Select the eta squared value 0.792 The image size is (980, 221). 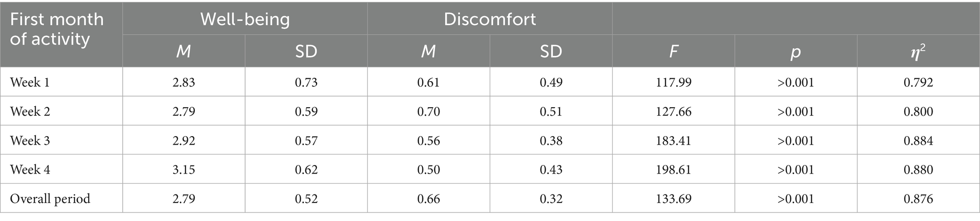(x=918, y=83)
